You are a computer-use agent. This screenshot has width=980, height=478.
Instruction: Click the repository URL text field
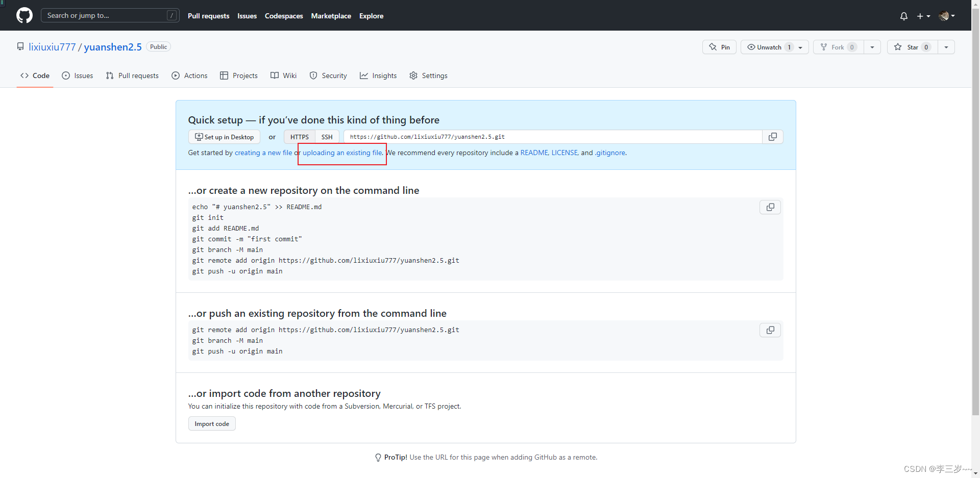click(553, 137)
